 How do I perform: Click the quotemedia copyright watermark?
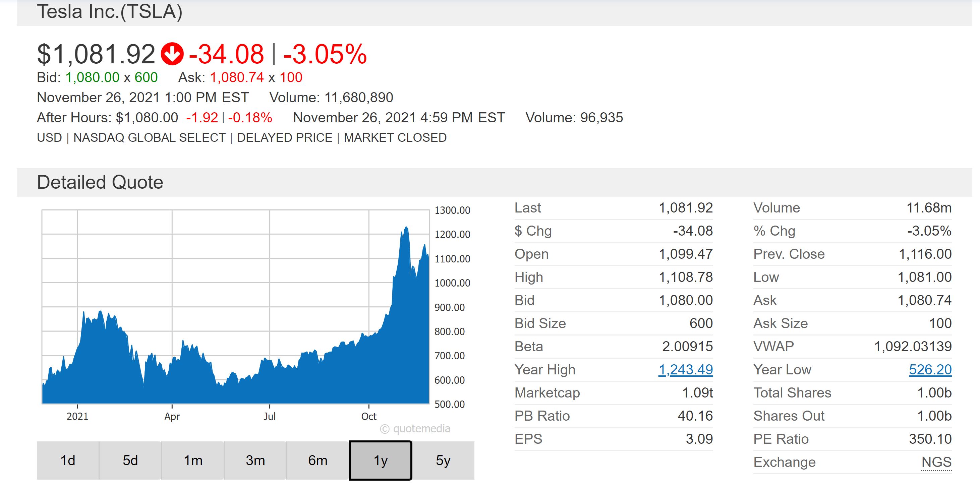point(415,429)
